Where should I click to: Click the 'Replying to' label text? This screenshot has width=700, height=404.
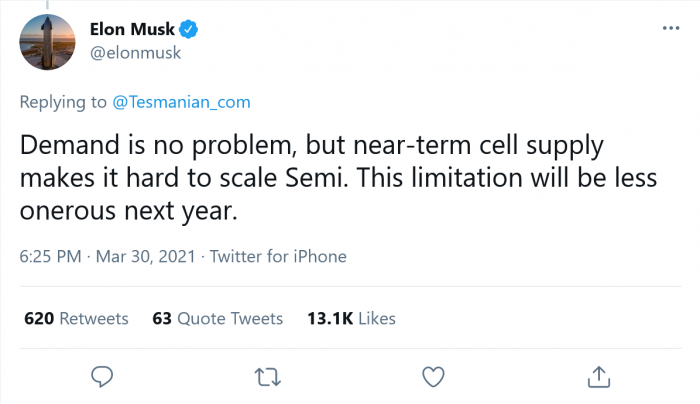[x=59, y=101]
